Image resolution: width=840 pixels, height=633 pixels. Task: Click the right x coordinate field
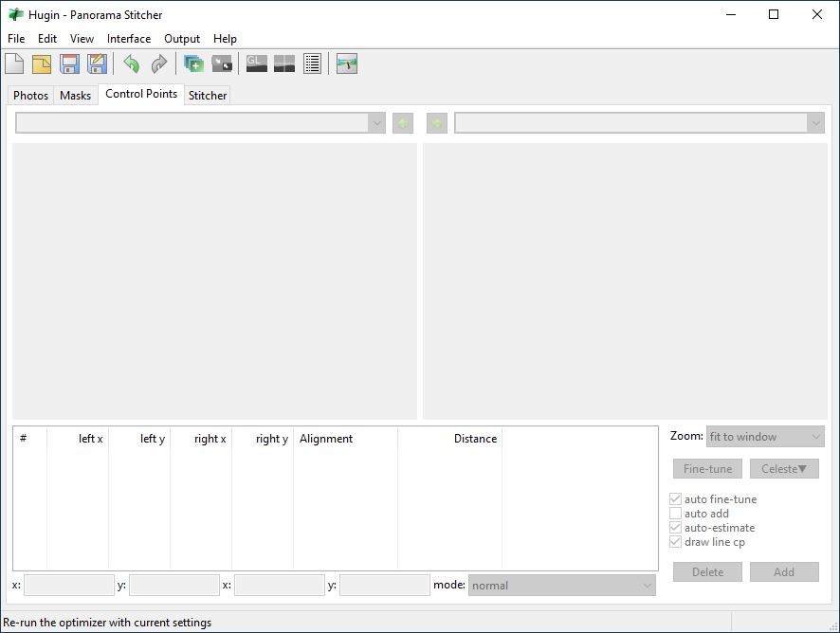click(x=280, y=586)
